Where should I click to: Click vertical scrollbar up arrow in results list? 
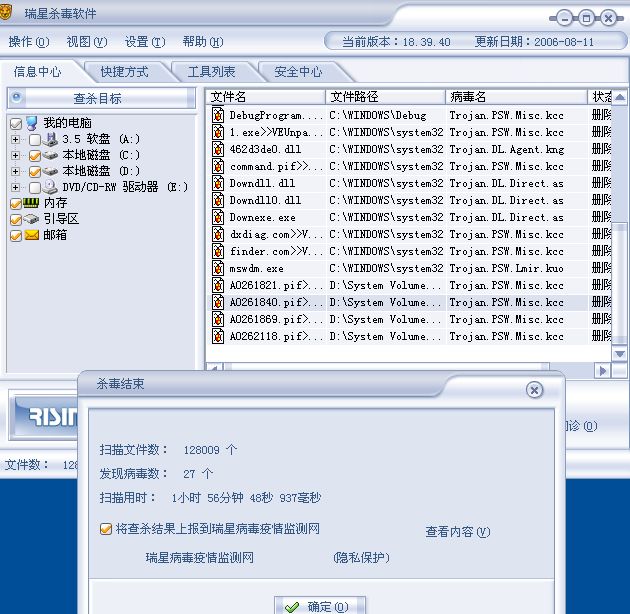pyautogui.click(x=620, y=97)
